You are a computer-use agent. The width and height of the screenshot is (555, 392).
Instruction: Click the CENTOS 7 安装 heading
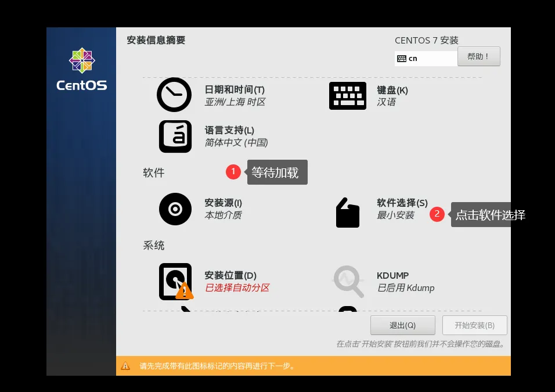pos(427,41)
